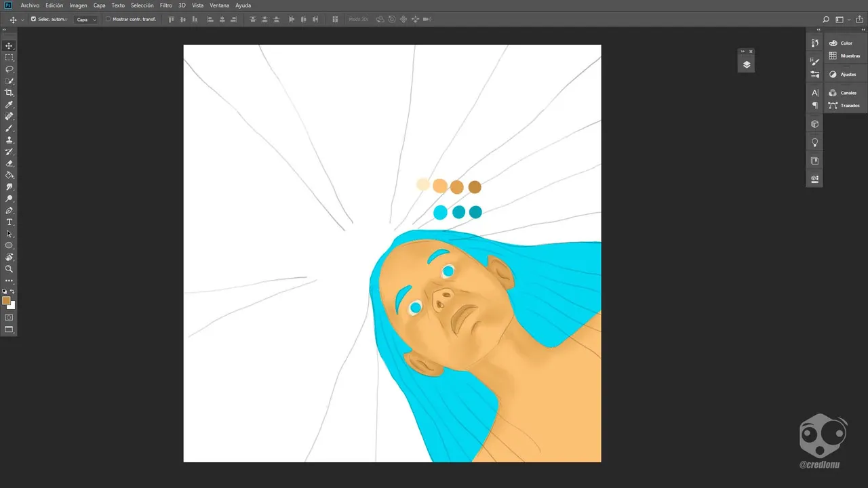Screen dimensions: 868x488
Task: Select the Clone Stamp tool
Action: click(x=9, y=140)
